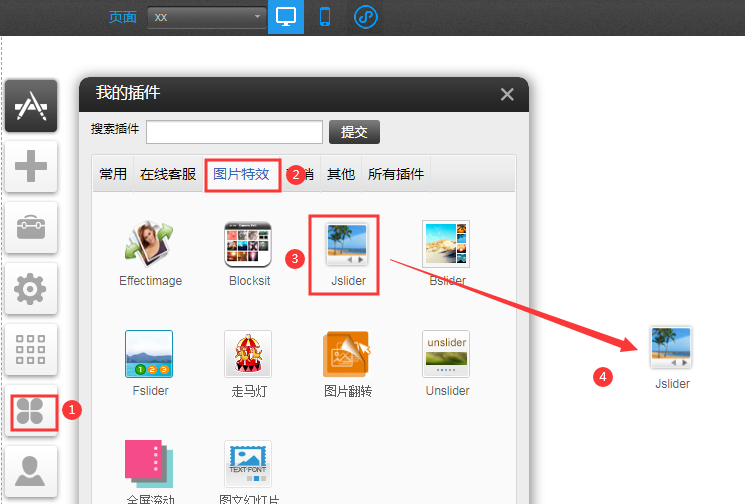Switch to desktop preview mode

click(286, 17)
